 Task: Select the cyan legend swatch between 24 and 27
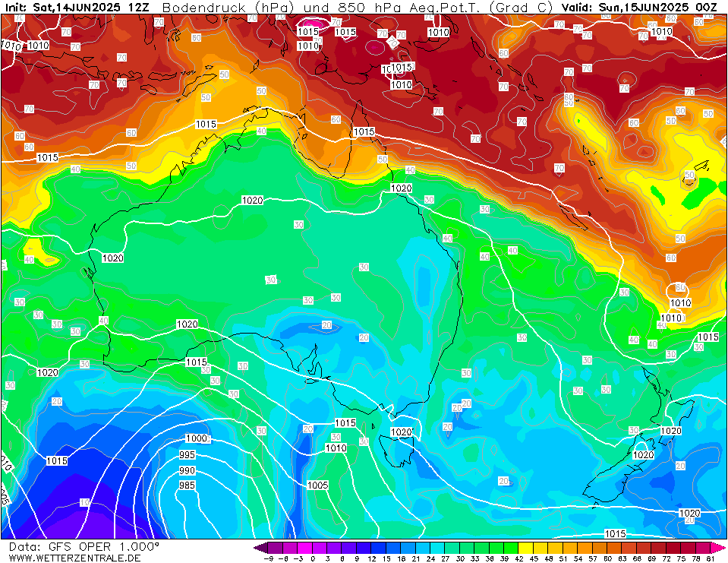click(439, 547)
